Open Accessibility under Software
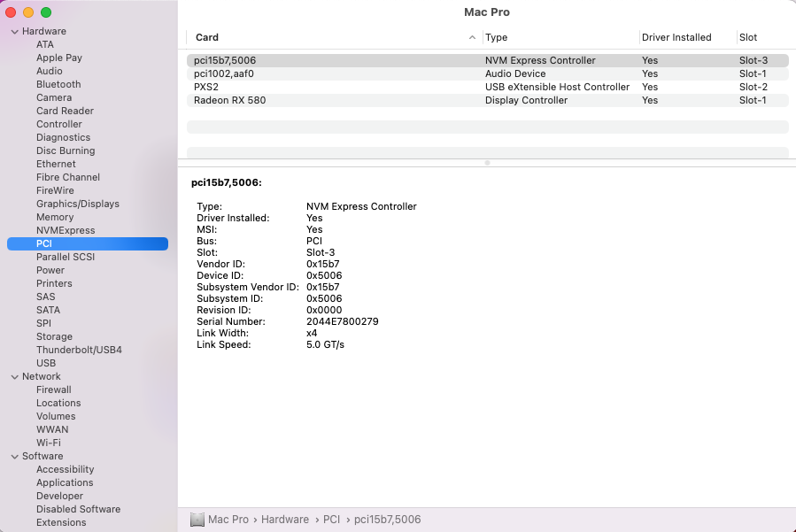The height and width of the screenshot is (532, 796). (65, 469)
